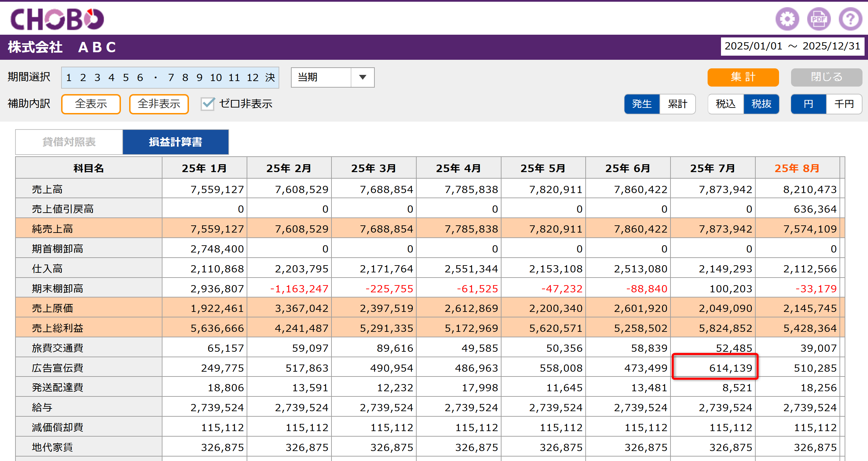Screen dimensions: 868x461
Task: Hide all sub-items with 全非表示
Action: 159,104
